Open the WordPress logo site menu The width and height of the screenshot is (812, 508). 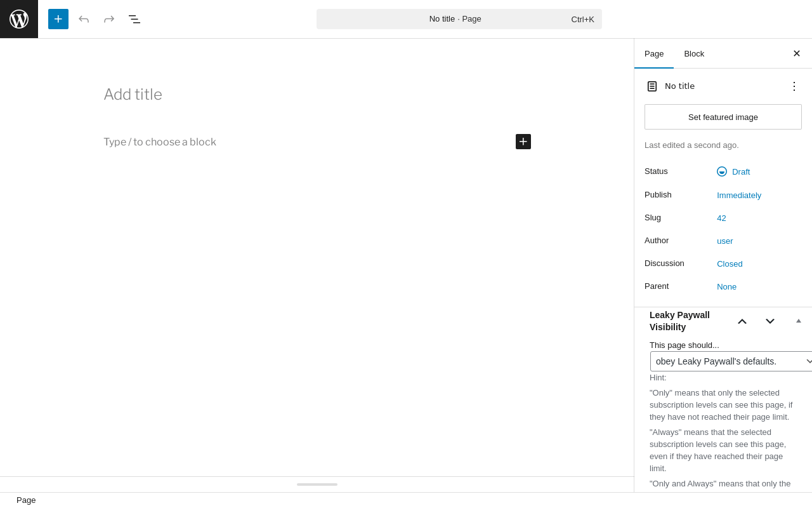19,19
